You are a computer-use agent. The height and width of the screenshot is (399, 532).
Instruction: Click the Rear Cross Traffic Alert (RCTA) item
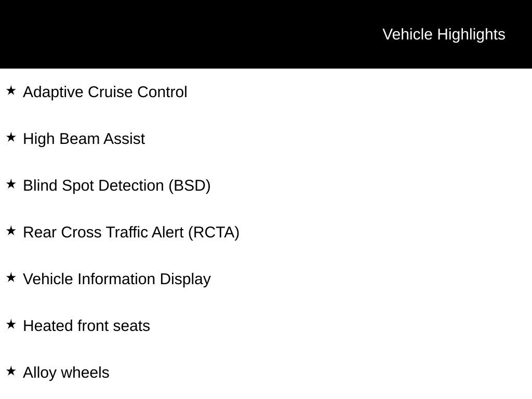(x=131, y=232)
